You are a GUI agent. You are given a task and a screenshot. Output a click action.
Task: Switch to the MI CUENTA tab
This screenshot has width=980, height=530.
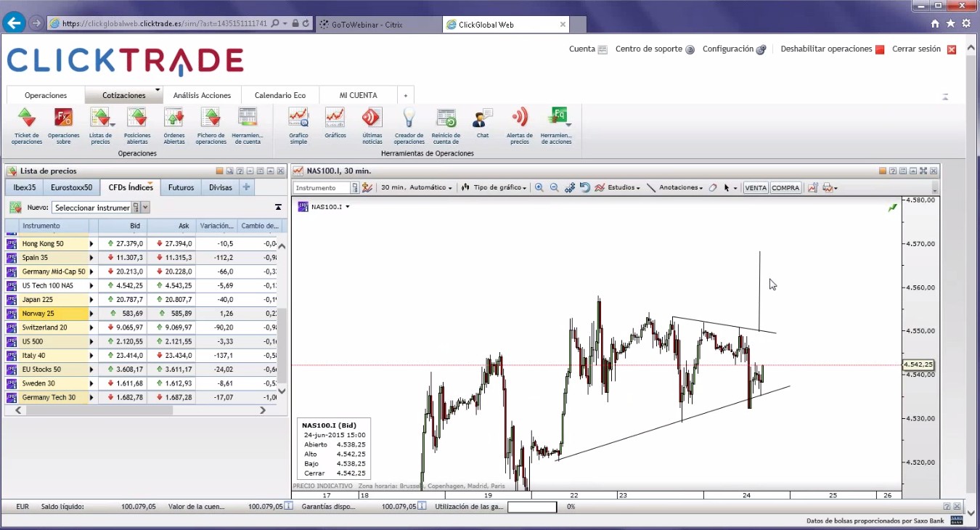pos(359,95)
